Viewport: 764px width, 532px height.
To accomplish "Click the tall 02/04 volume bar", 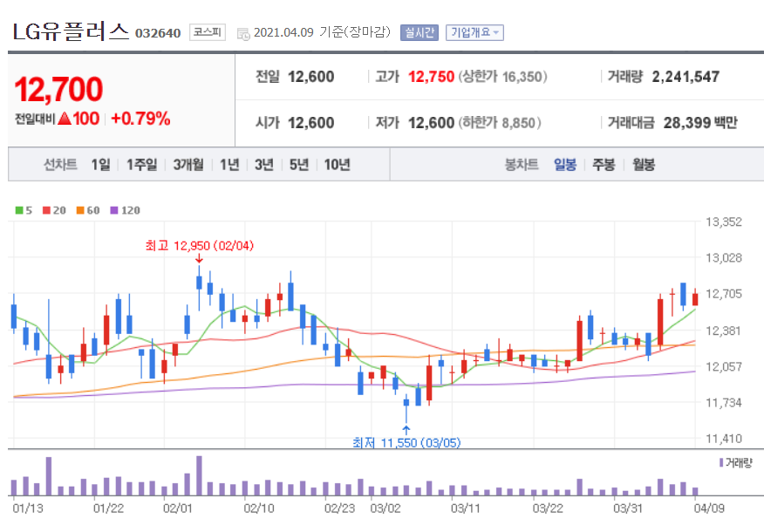I will click(199, 475).
